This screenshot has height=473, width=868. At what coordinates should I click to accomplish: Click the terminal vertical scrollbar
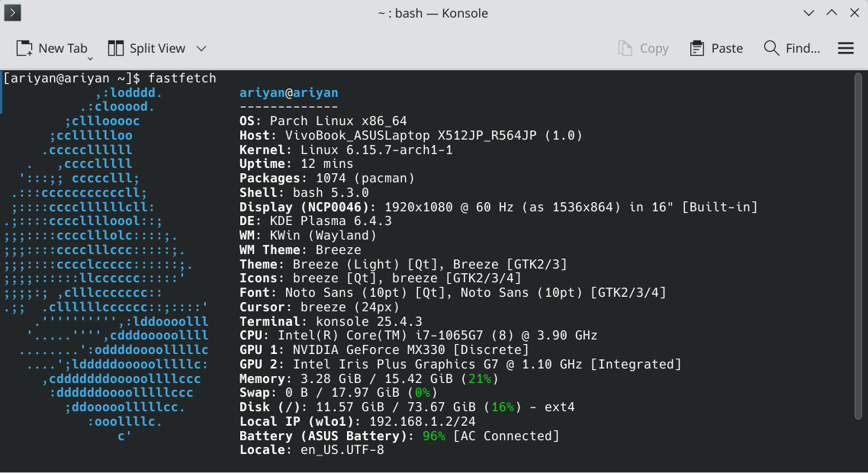[858, 246]
